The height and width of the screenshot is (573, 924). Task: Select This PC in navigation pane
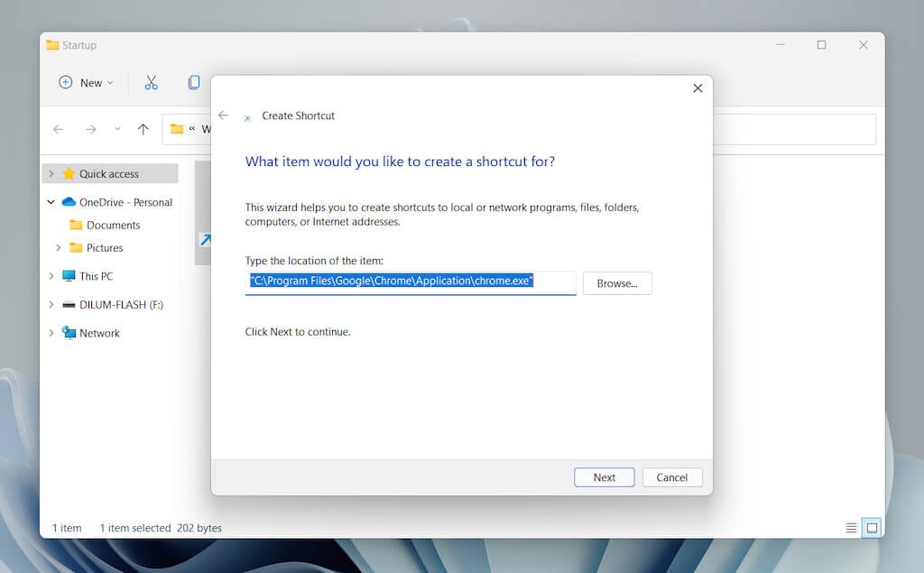tap(96, 276)
